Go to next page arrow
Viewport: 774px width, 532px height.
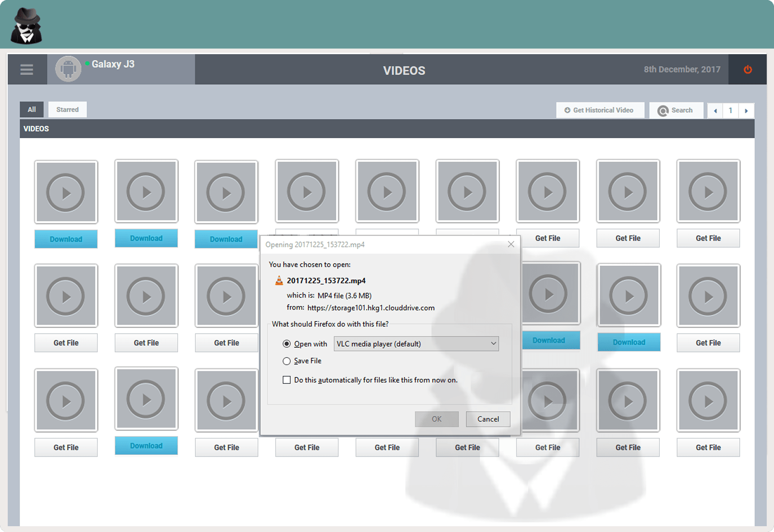746,111
